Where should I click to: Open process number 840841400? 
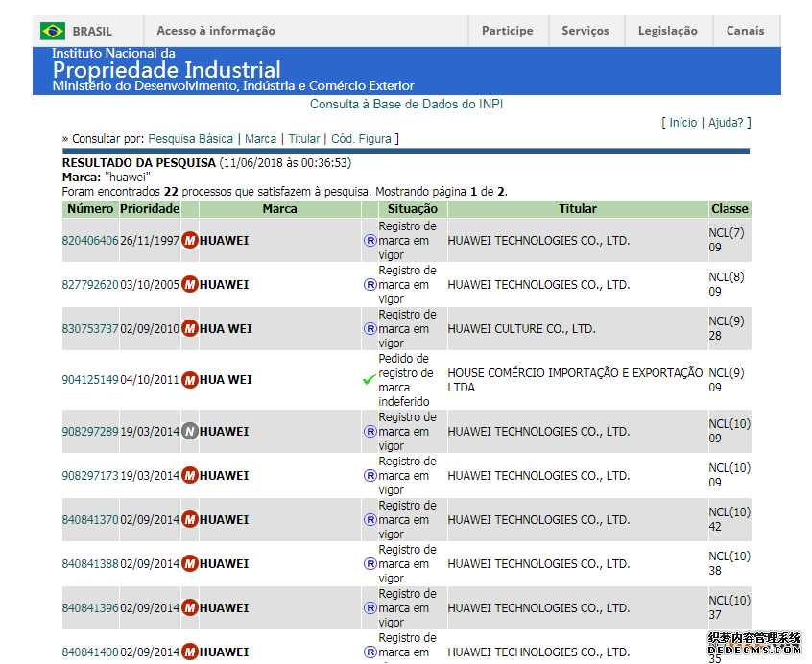pyautogui.click(x=90, y=652)
